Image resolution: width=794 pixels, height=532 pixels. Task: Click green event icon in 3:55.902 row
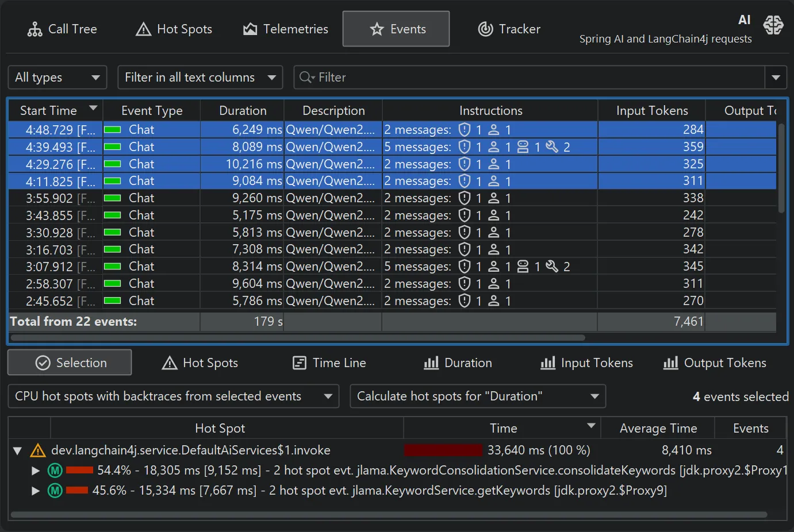pos(112,198)
